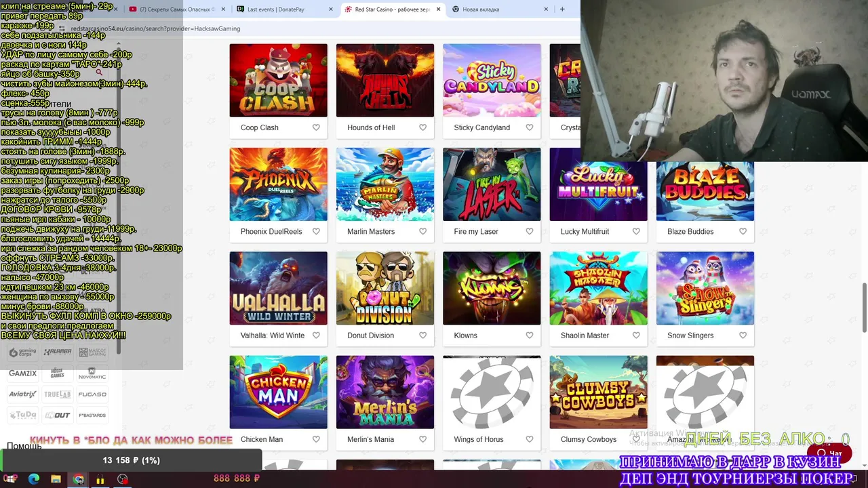
Task: Select TrueLab provider logo
Action: click(x=57, y=394)
